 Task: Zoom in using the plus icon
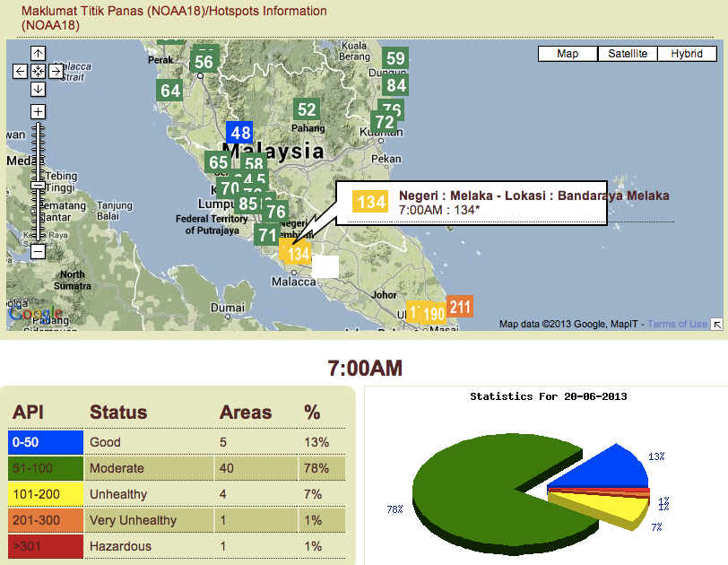point(38,111)
